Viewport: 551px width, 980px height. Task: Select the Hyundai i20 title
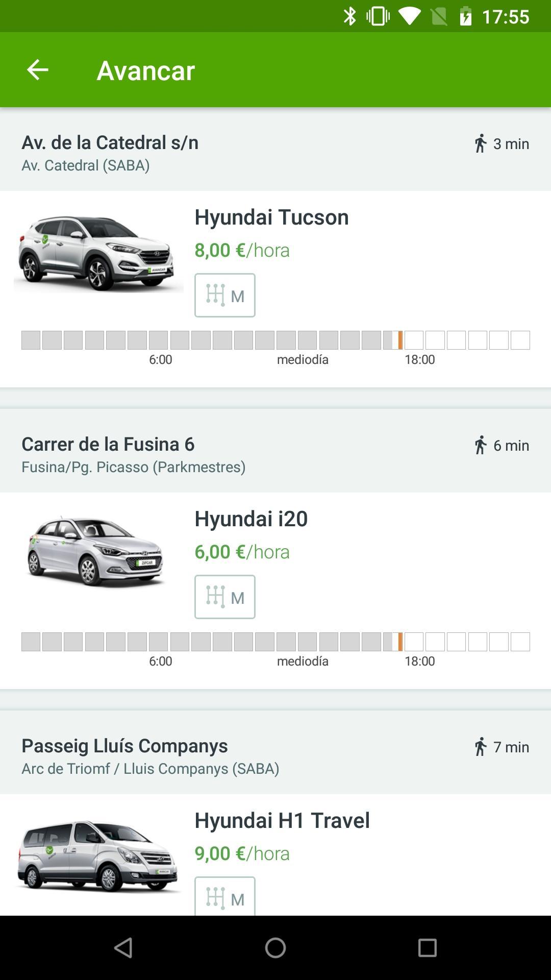pos(251,519)
